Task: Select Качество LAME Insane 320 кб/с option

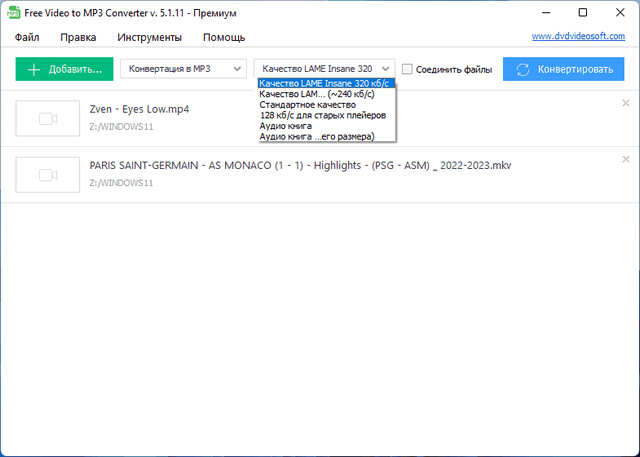Action: pos(325,84)
